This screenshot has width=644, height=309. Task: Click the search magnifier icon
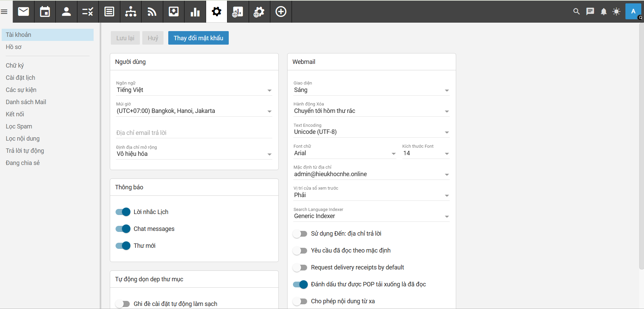click(576, 12)
